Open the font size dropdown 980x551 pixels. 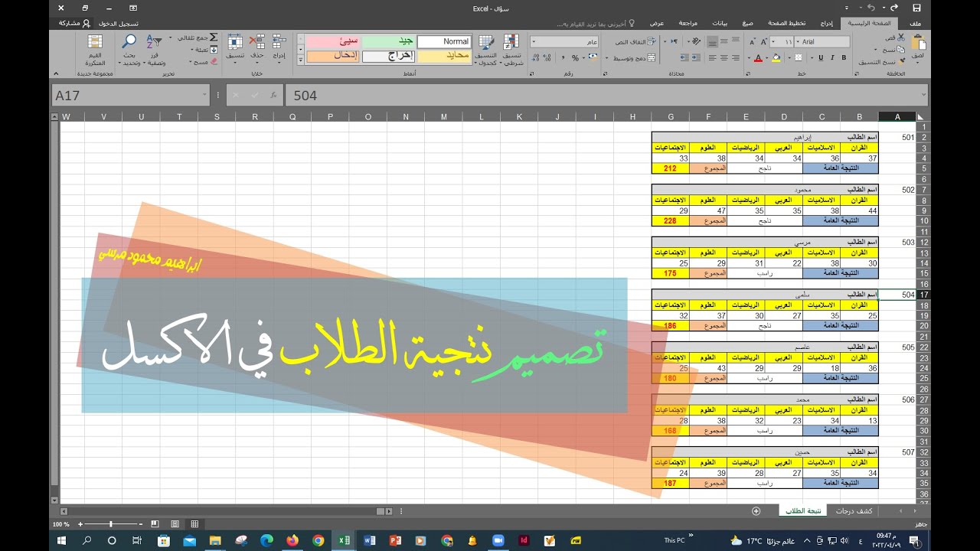pyautogui.click(x=773, y=42)
